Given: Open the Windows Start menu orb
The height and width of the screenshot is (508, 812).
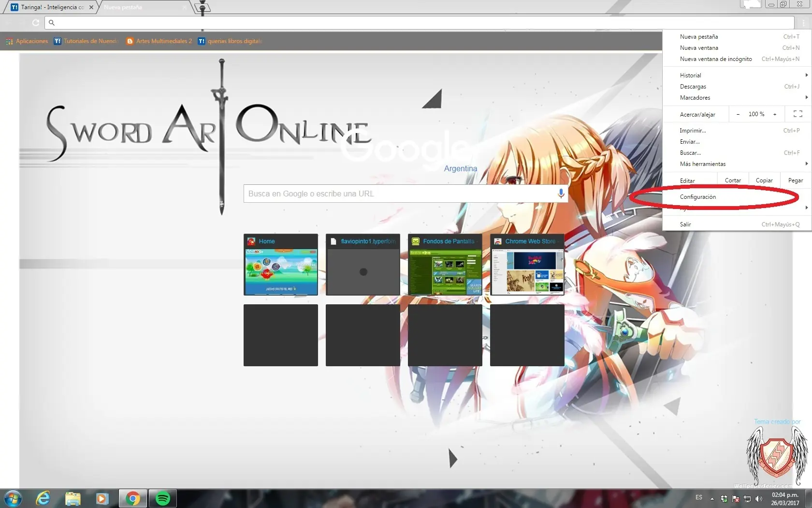Looking at the screenshot, I should pyautogui.click(x=13, y=498).
